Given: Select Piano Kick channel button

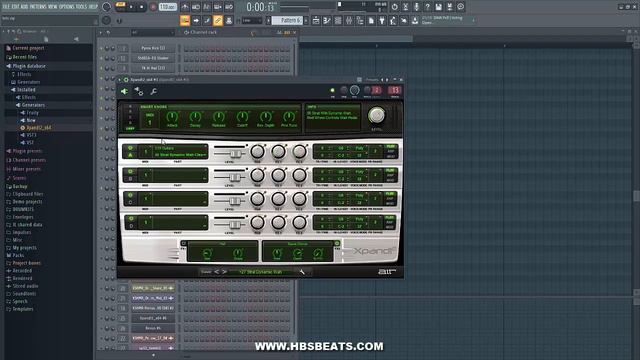Looking at the screenshot, I should [153, 48].
